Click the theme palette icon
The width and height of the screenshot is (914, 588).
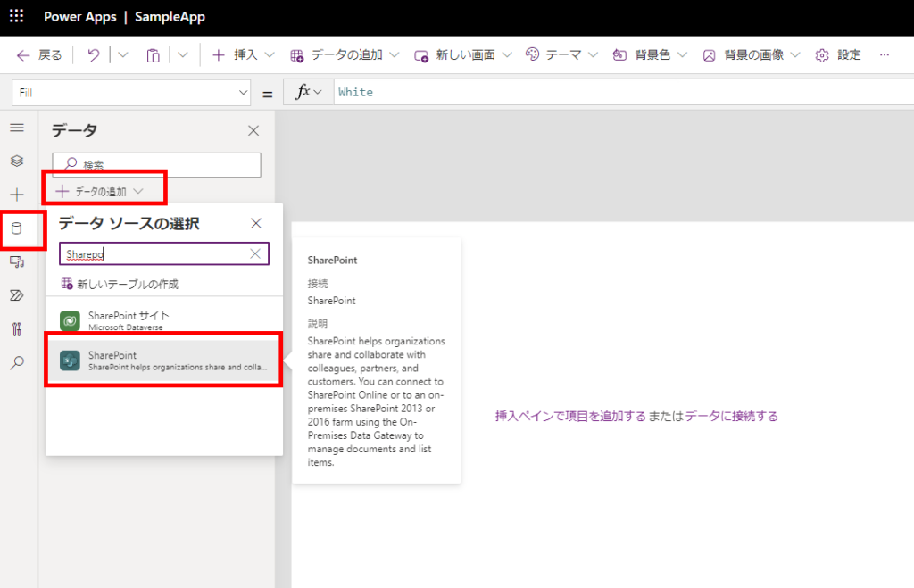[x=532, y=54]
